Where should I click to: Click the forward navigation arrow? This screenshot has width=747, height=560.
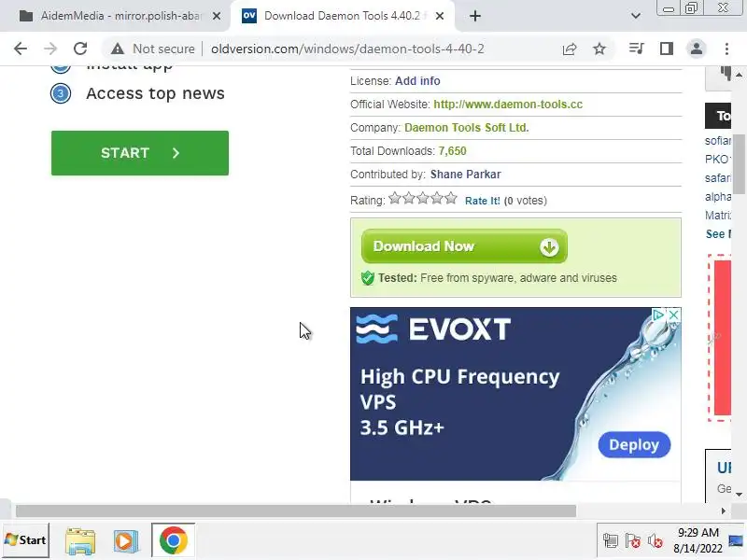coord(50,49)
